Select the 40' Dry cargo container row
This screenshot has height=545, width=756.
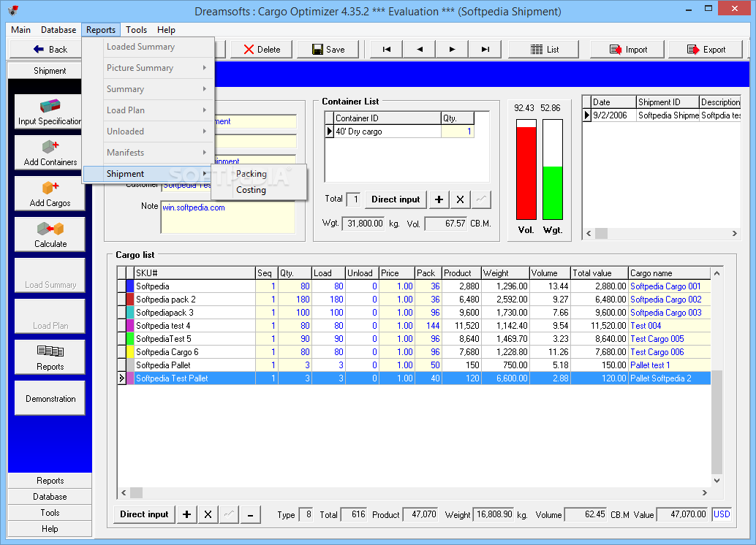(x=400, y=132)
